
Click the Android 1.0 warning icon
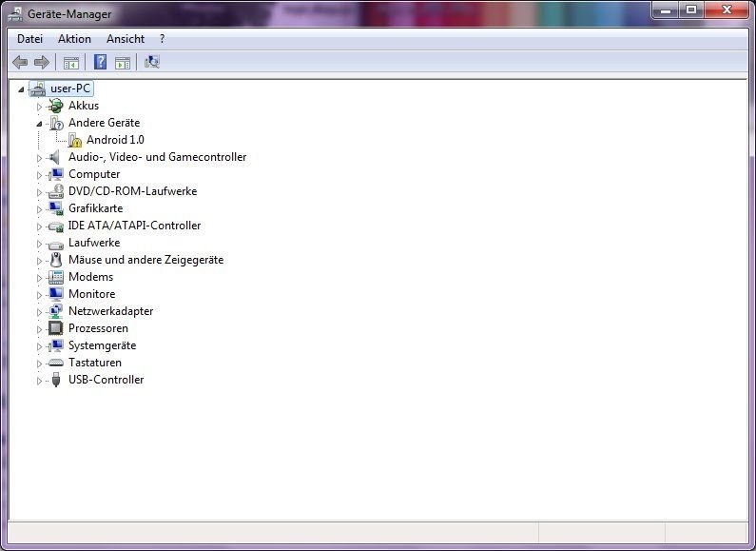coord(75,140)
